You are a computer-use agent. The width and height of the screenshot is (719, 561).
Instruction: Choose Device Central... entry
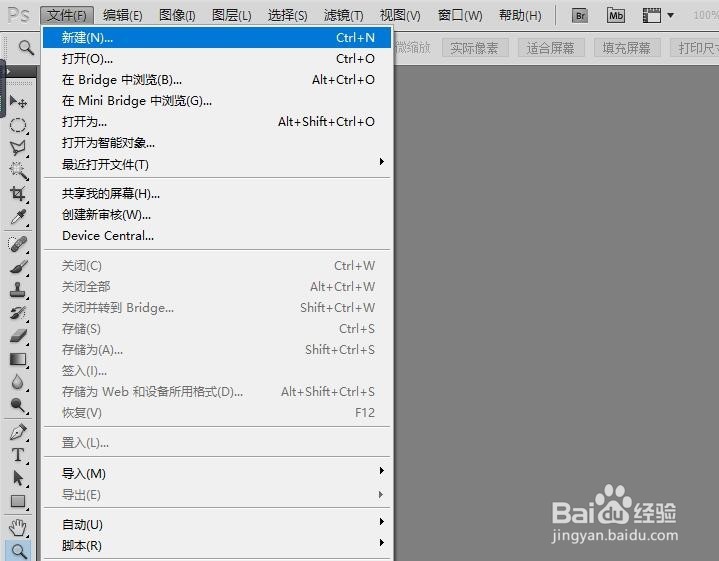217,236
